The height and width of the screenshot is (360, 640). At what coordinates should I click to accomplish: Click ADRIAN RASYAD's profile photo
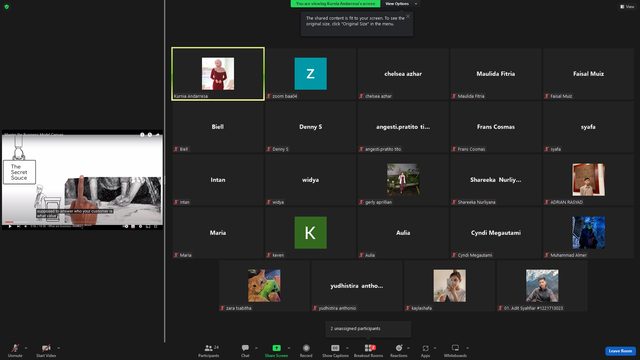(588, 180)
